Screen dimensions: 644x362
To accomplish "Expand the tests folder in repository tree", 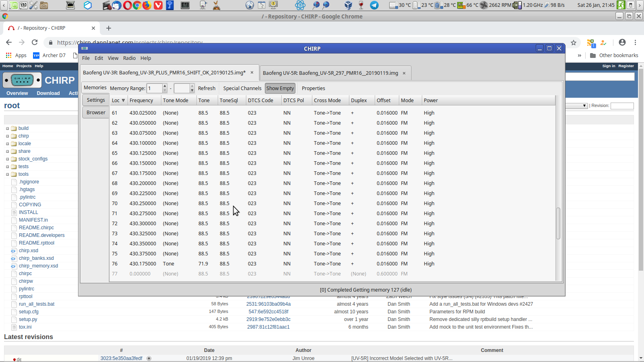I will coord(7,167).
